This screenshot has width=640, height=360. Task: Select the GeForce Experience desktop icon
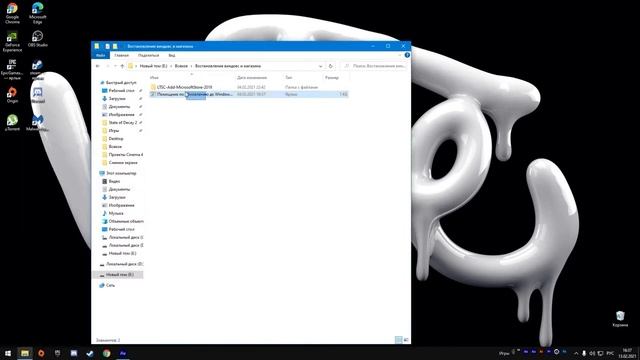pos(12,42)
